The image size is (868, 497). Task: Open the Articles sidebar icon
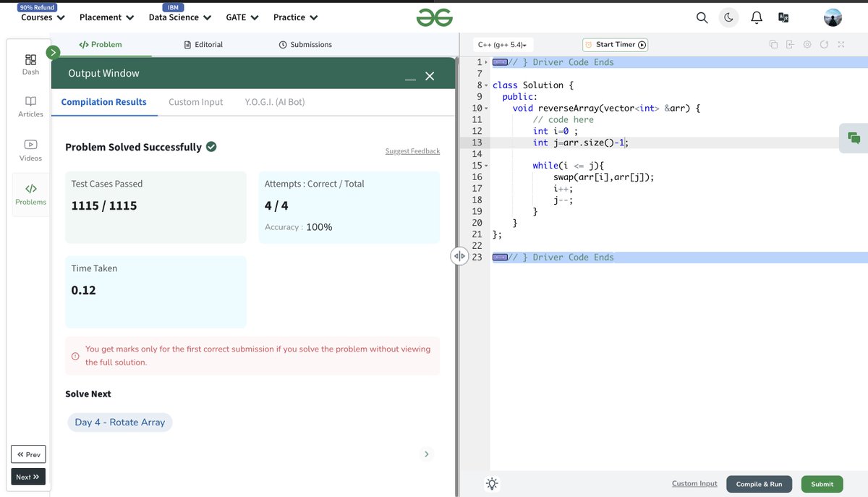tap(30, 106)
